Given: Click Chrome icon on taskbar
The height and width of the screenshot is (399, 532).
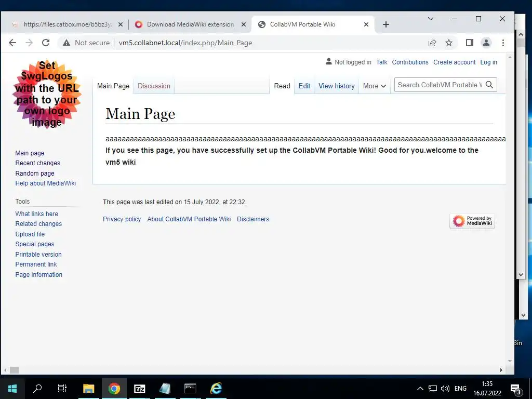Looking at the screenshot, I should pos(114,389).
